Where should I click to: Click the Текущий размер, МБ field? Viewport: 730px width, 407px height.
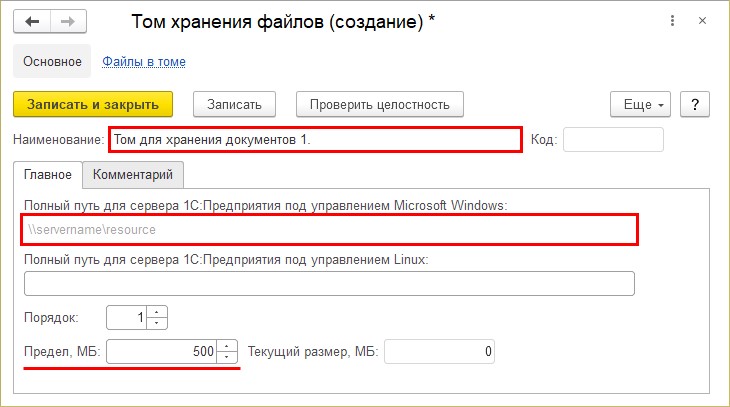click(x=439, y=351)
